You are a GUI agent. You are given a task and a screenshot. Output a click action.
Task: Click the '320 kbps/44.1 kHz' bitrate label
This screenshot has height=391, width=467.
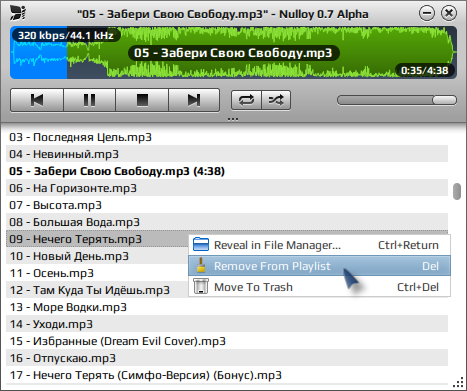[66, 35]
